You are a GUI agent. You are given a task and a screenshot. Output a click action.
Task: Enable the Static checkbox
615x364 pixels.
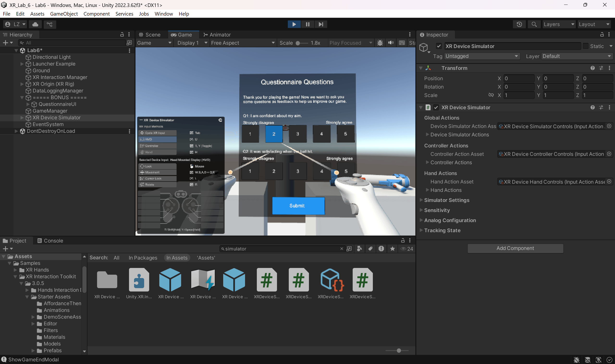[586, 46]
